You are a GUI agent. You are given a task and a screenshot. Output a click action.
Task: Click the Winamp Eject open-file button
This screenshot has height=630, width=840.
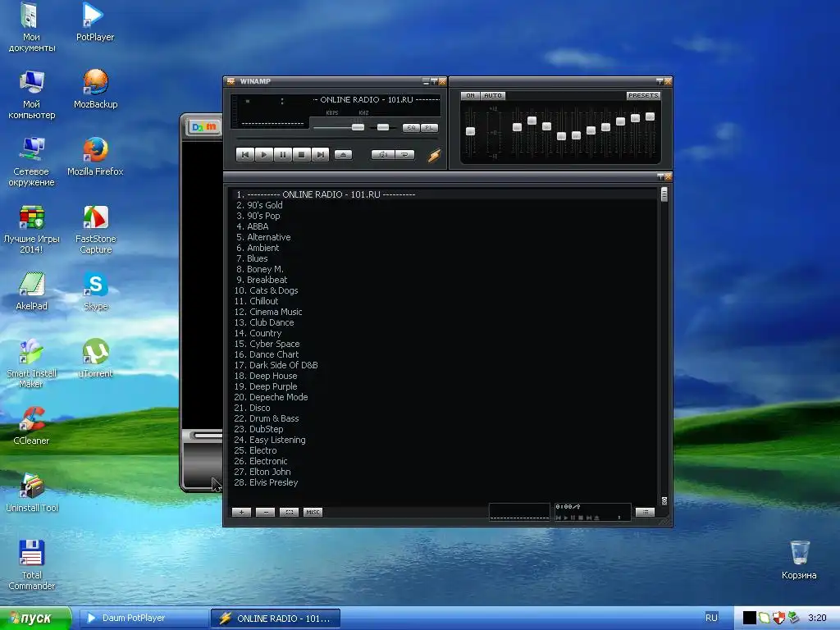coord(344,155)
